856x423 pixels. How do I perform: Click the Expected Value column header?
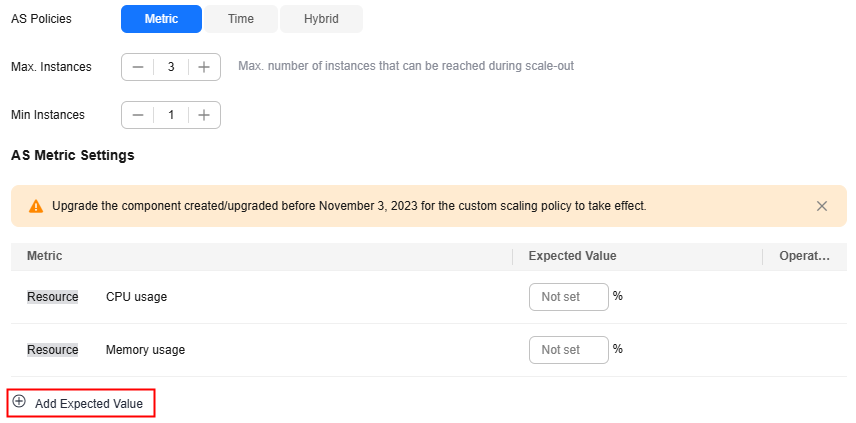572,256
